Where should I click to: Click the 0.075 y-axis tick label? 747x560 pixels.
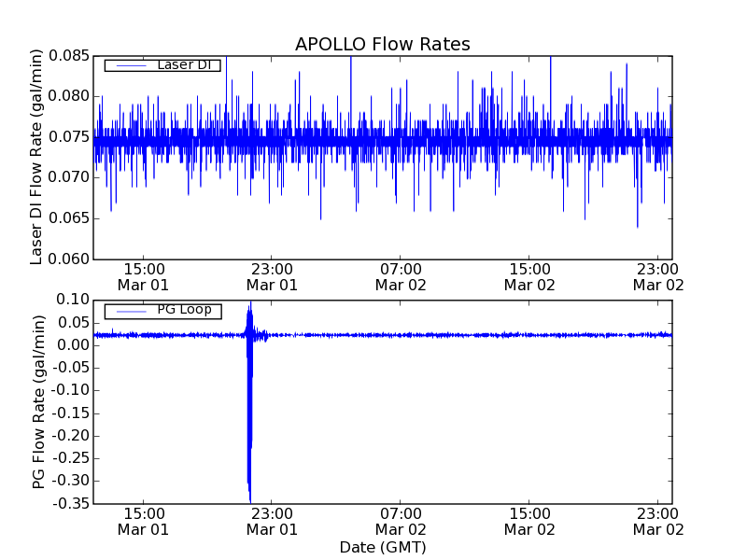point(69,137)
